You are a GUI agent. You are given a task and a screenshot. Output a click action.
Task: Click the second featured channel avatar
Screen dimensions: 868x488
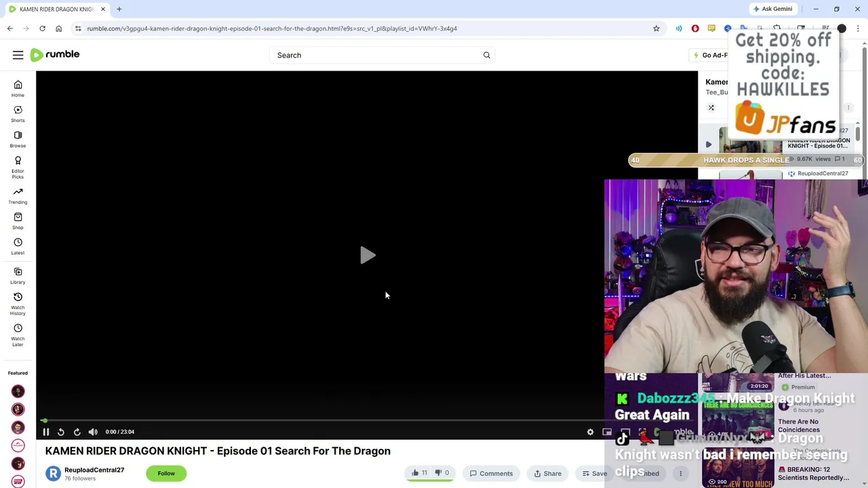coord(18,409)
